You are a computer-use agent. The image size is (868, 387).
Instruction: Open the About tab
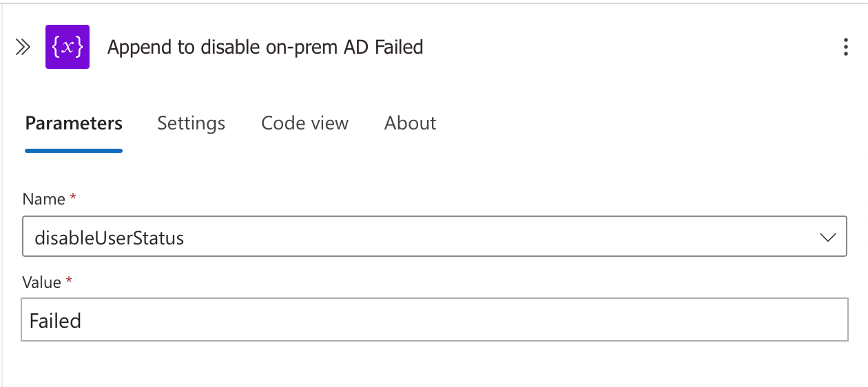tap(411, 123)
